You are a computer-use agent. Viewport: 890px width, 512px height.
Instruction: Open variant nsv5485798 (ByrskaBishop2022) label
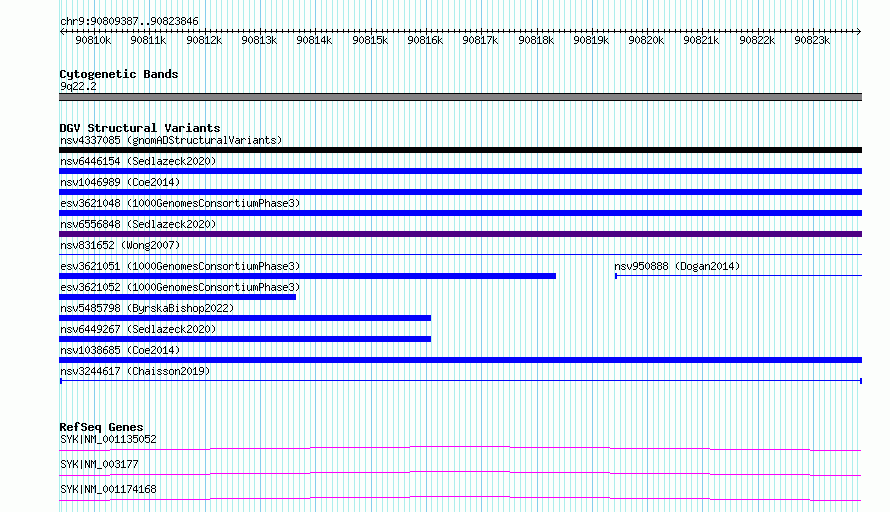pos(147,308)
